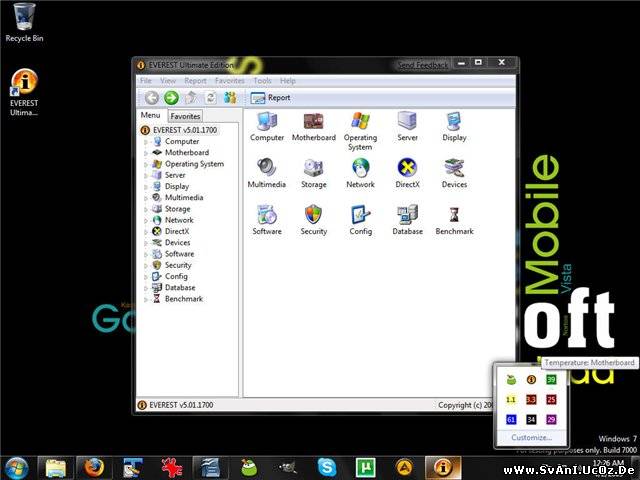Screen dimensions: 640x480
Task: Click the Refresh toolbar icon
Action: 210,97
